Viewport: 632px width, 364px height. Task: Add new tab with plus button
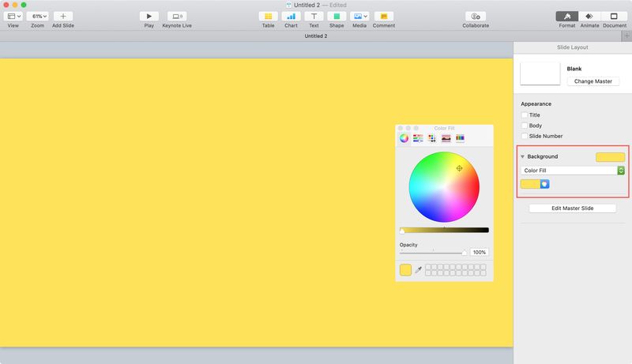pyautogui.click(x=626, y=36)
